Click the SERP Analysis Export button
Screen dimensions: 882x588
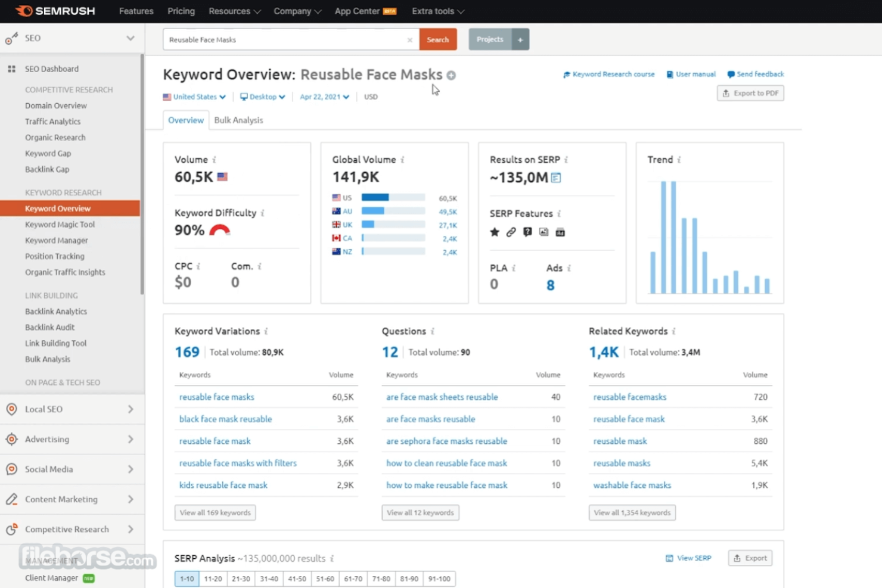click(750, 558)
